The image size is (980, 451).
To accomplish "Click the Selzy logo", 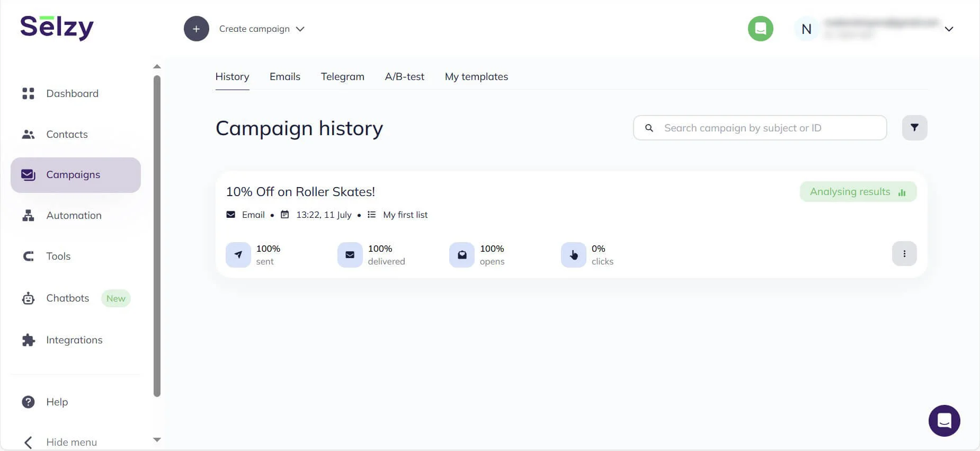I will coord(57,28).
